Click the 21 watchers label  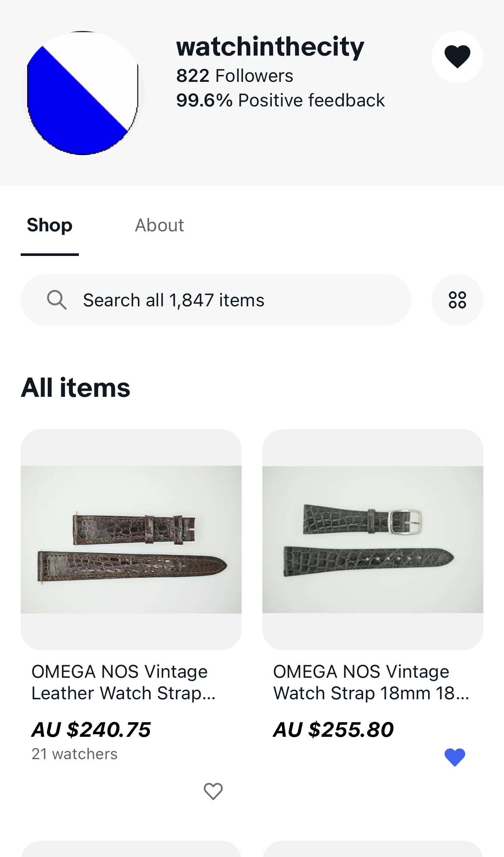tap(75, 754)
